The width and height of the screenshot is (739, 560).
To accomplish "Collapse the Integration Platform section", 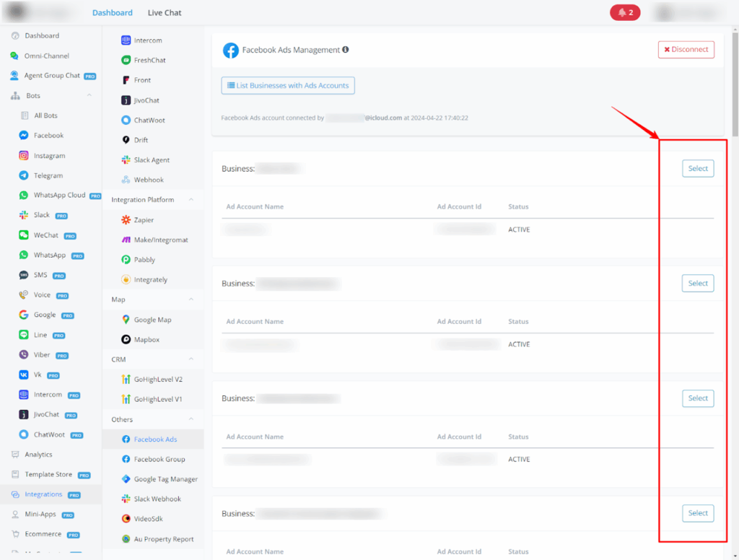I will (191, 200).
